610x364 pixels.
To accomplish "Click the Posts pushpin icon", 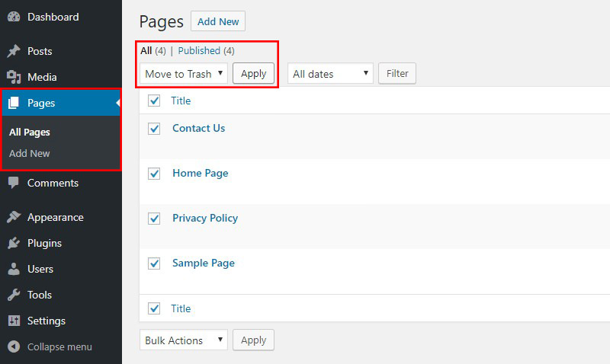I will (x=14, y=51).
